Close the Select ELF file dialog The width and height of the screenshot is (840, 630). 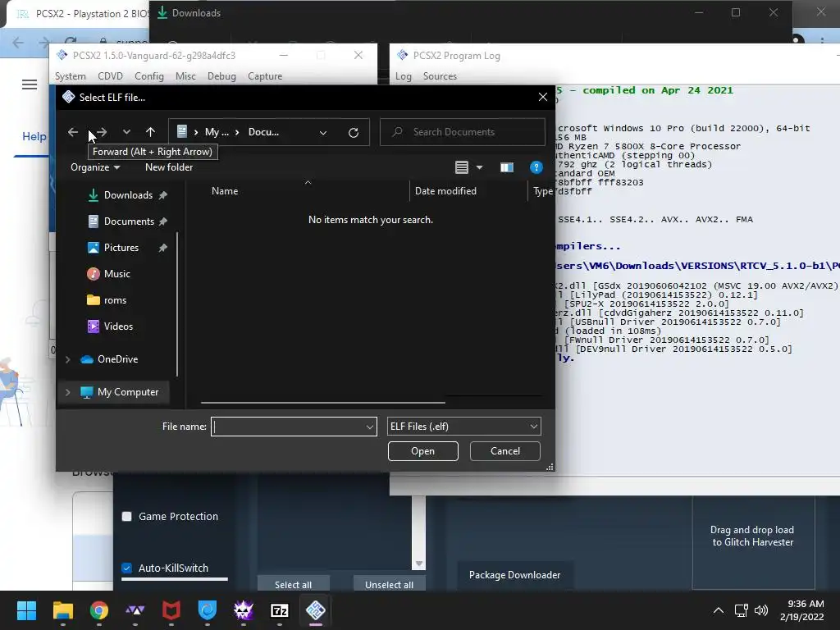click(543, 97)
